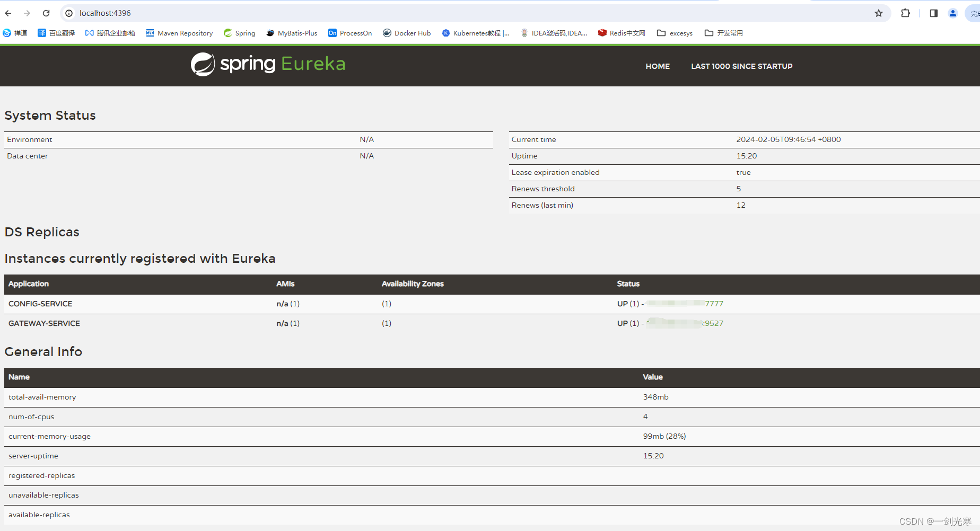Reload the Eureka page
980x531 pixels.
point(46,13)
